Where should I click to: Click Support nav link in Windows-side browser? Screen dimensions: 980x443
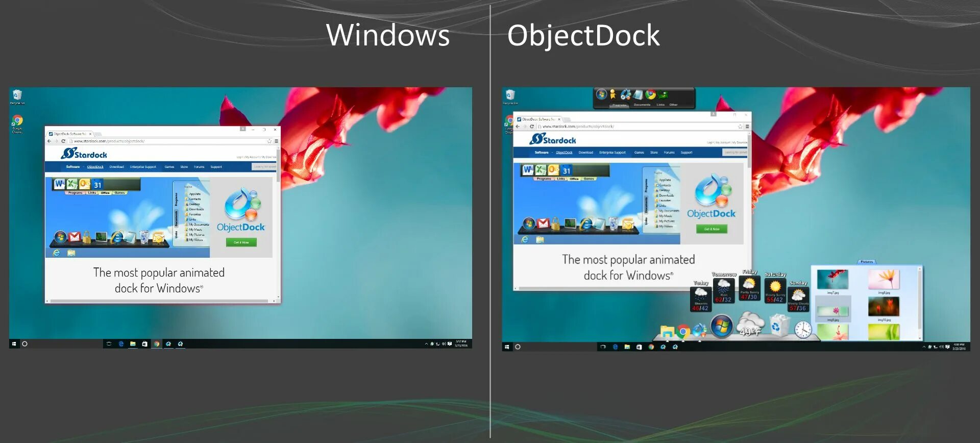[x=216, y=167]
